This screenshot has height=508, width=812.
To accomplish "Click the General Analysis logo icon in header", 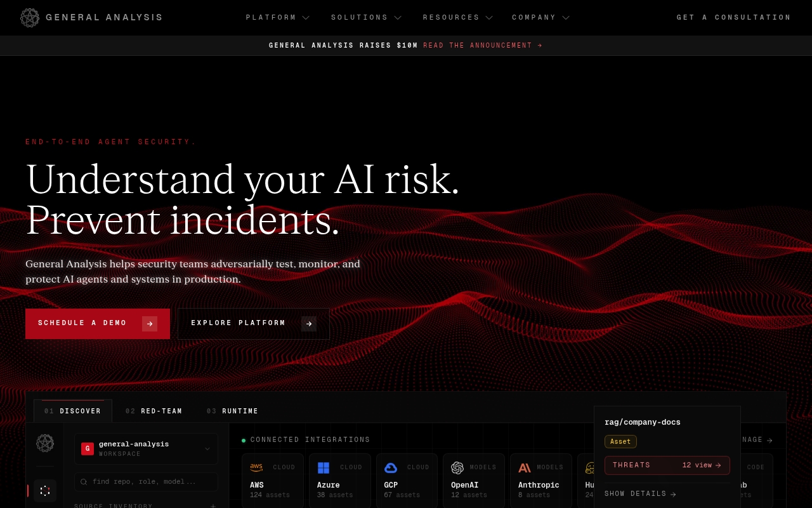I will [x=30, y=18].
